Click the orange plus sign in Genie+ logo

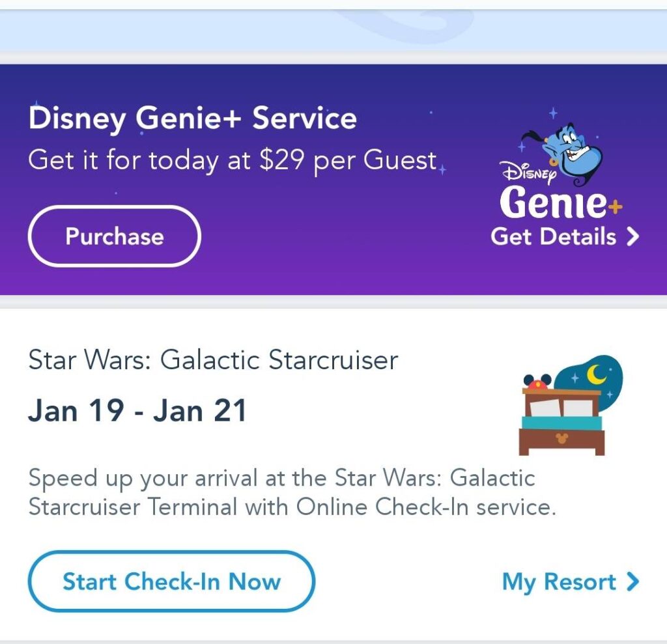615,207
